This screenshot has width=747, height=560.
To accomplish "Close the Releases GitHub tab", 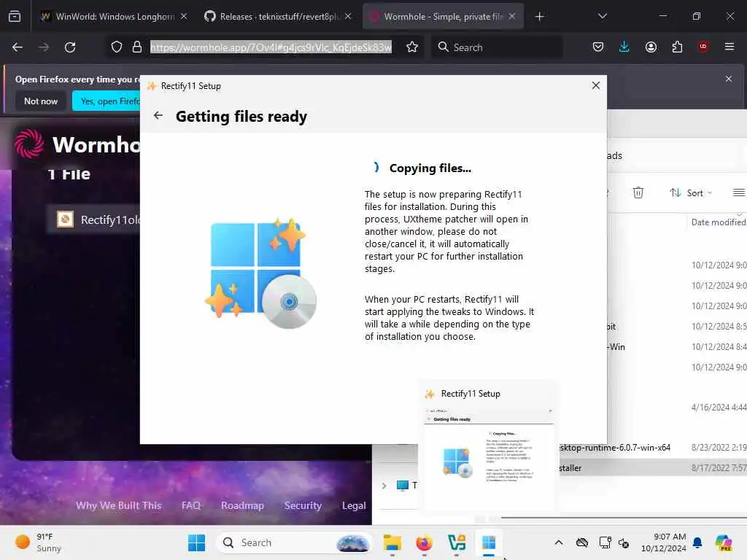I will tap(348, 16).
